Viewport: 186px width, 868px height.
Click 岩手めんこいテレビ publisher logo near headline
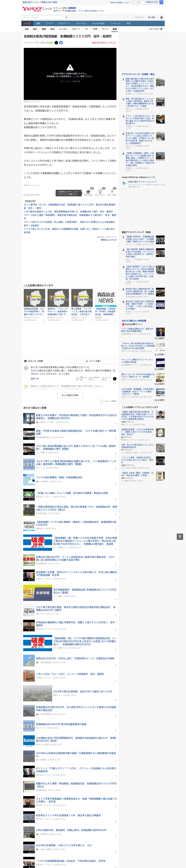pyautogui.click(x=104, y=43)
